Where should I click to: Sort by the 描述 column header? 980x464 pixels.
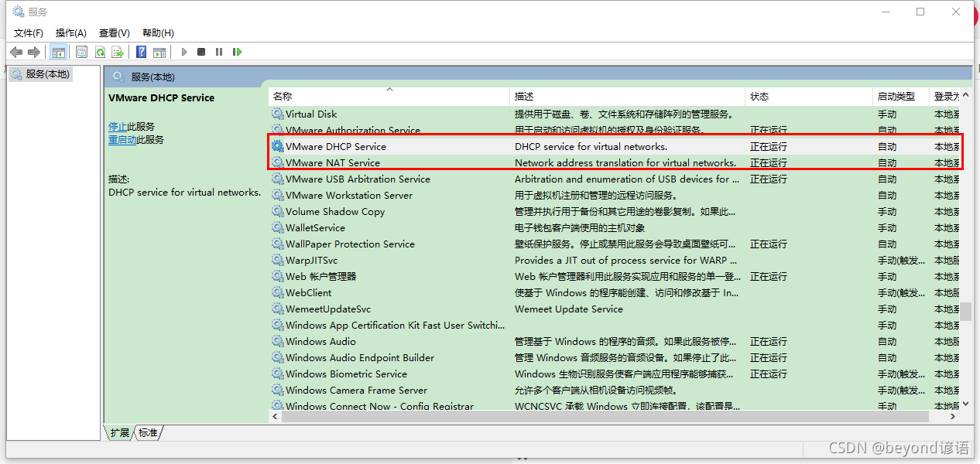(629, 97)
